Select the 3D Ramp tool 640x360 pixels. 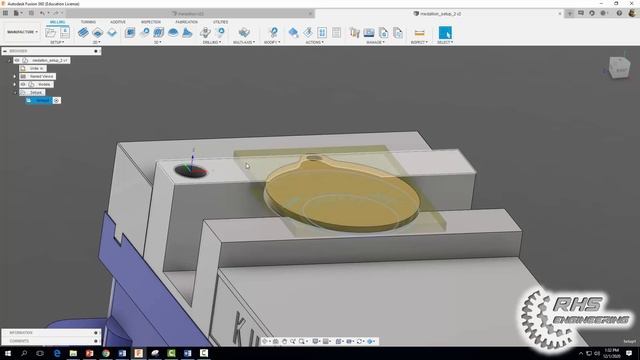187,32
